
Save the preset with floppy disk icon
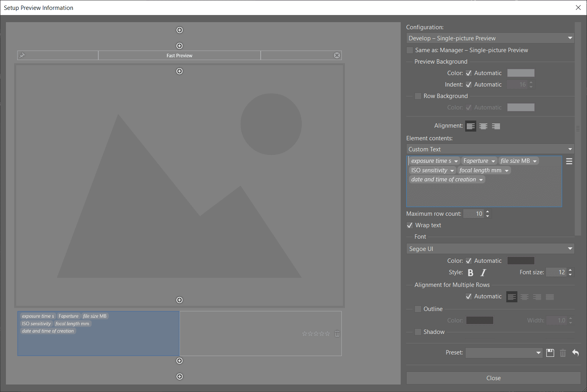tap(550, 353)
